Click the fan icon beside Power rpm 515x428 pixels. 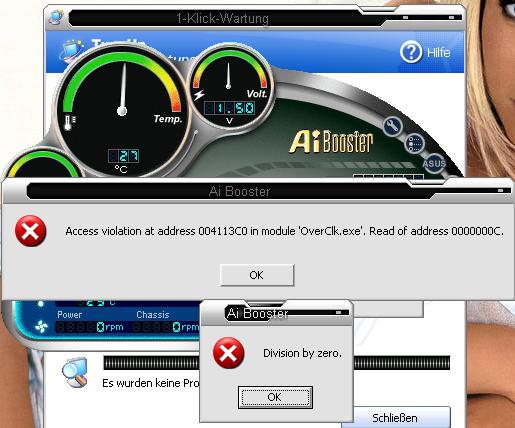point(42,327)
